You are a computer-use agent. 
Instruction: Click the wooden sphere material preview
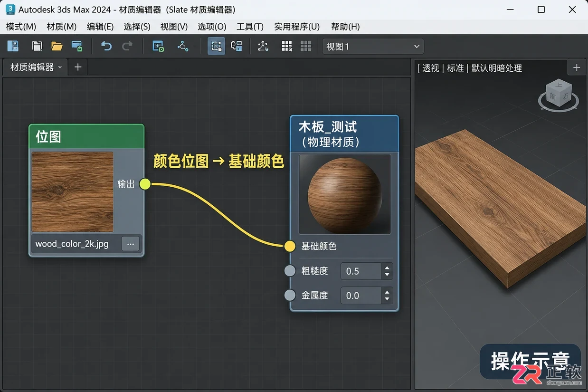345,193
